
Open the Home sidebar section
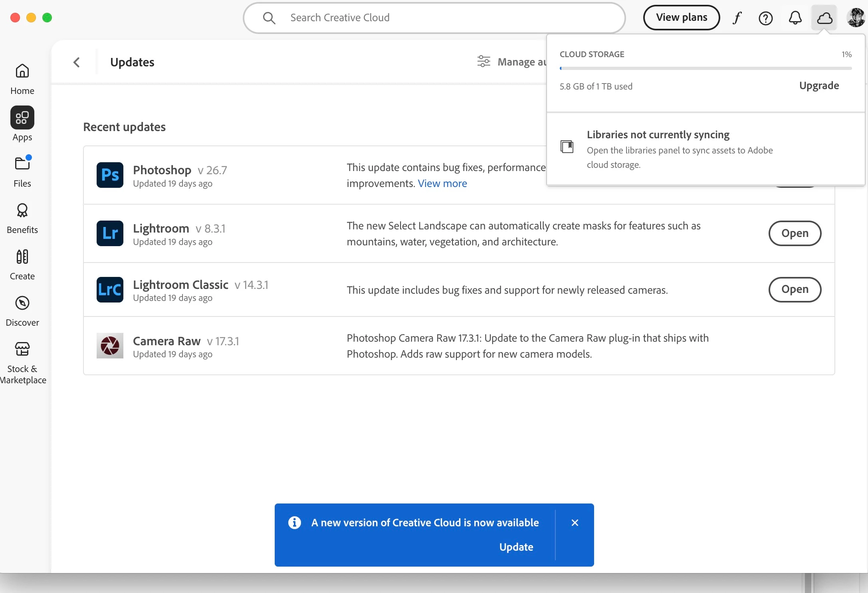(22, 79)
